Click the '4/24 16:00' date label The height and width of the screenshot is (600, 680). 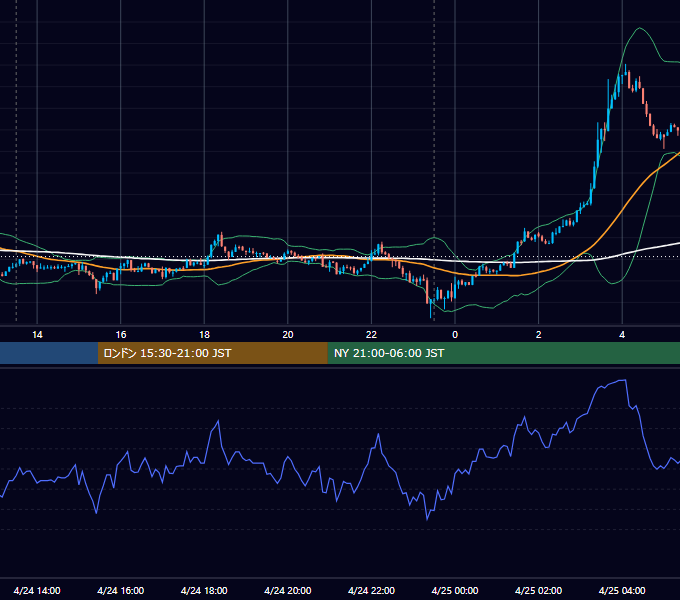click(x=121, y=590)
